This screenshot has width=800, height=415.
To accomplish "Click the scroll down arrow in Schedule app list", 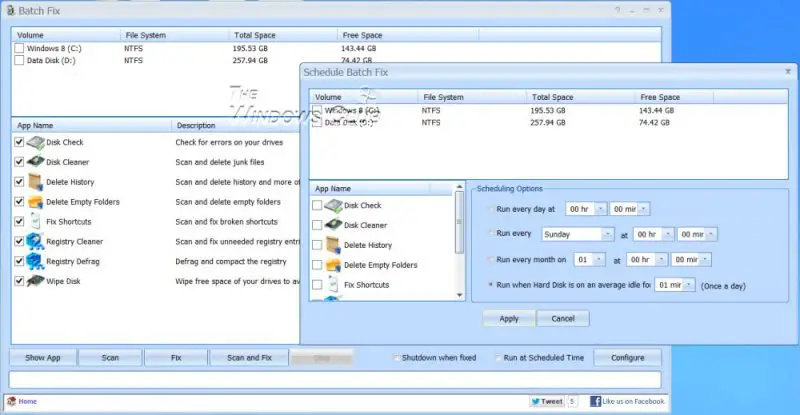I will [x=459, y=295].
